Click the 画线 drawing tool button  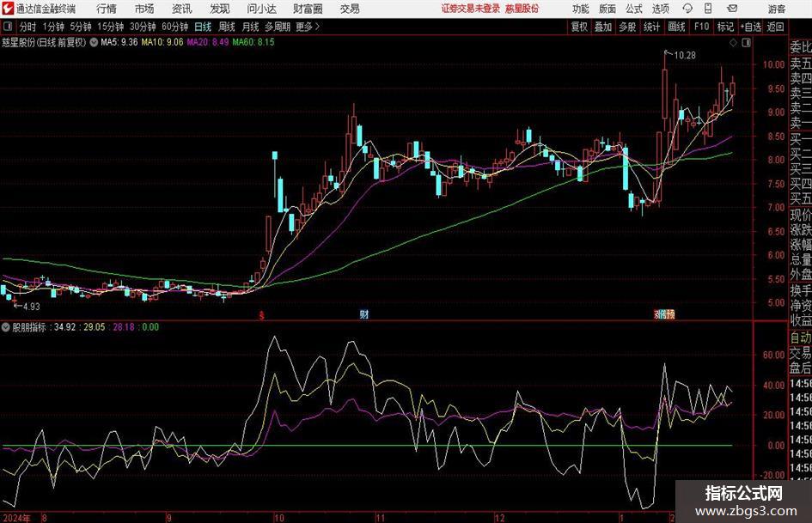click(x=676, y=27)
